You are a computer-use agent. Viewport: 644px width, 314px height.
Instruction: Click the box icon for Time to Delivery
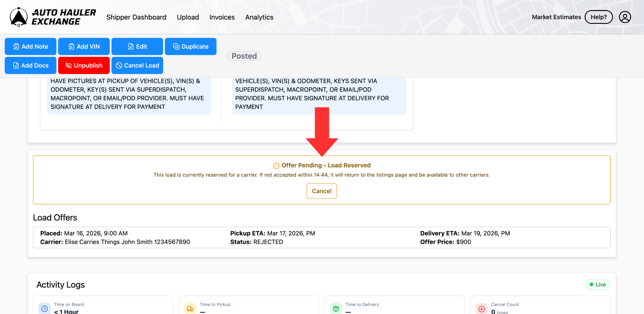[336, 308]
